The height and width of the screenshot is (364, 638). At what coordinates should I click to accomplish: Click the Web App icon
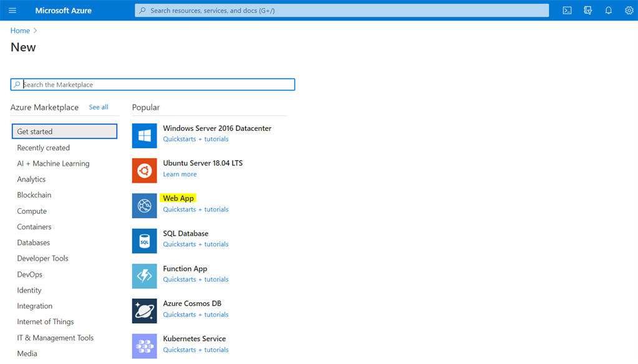point(145,206)
